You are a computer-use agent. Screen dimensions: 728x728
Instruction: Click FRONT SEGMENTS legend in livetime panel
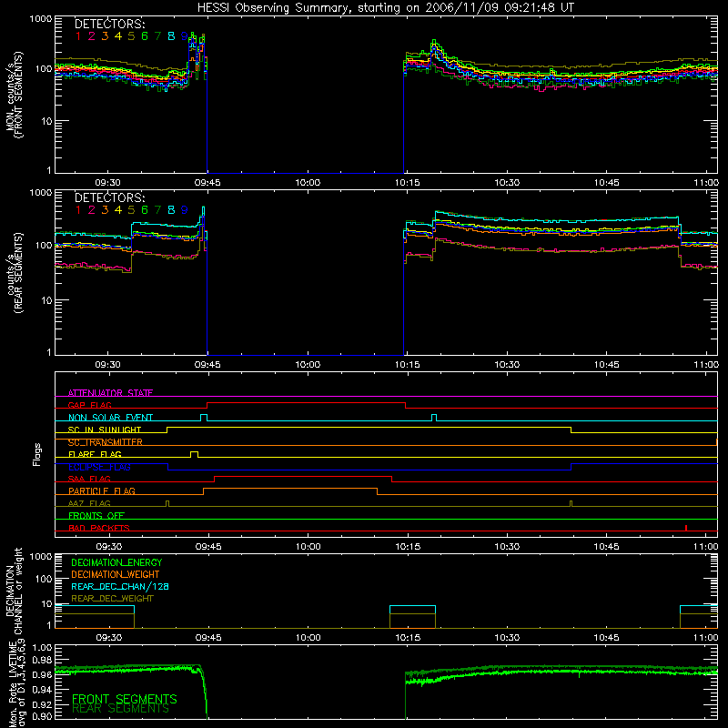click(x=125, y=699)
